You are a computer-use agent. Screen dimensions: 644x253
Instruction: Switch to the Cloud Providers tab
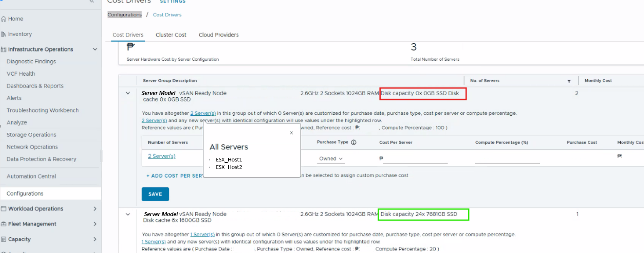point(219,35)
